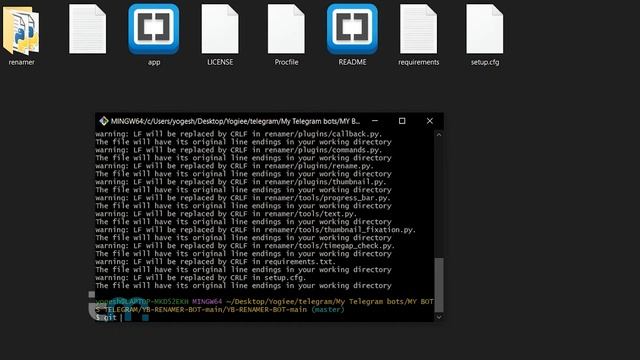This screenshot has height=360, width=640.
Task: Click the line mentioning renamer/tools/progress_bar.py
Action: coord(243,198)
